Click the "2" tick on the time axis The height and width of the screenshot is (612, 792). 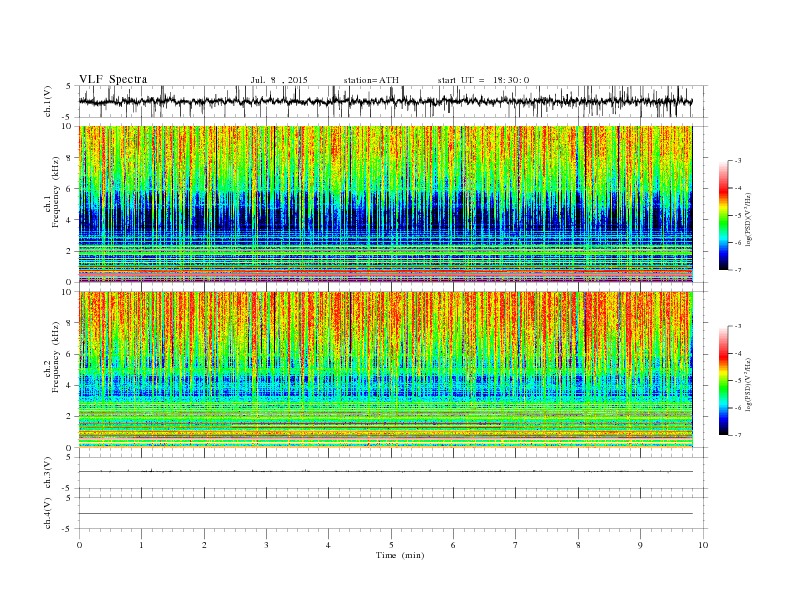click(204, 545)
